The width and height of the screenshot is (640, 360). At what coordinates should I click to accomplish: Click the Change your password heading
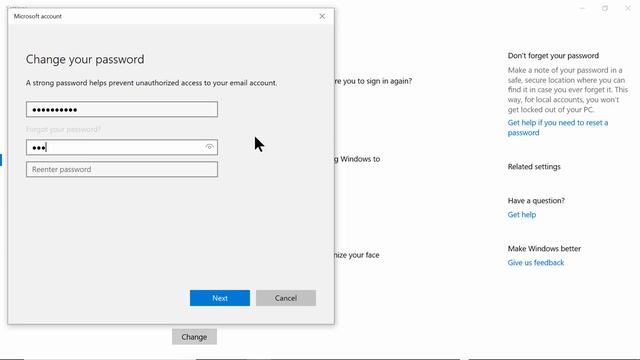[x=85, y=60]
